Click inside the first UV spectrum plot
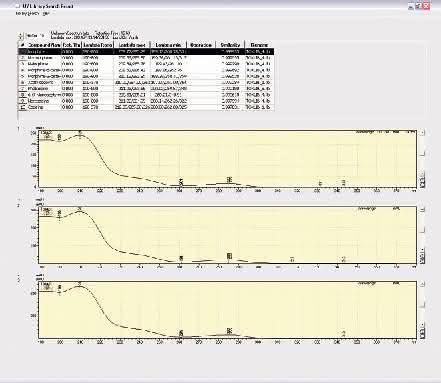This screenshot has height=383, width=441. point(227,158)
